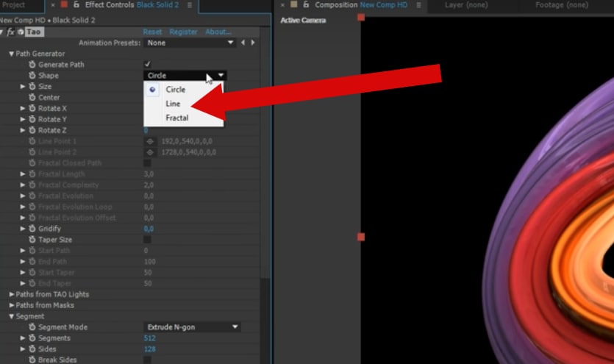
Task: Select next animation preset arrow
Action: pos(253,43)
